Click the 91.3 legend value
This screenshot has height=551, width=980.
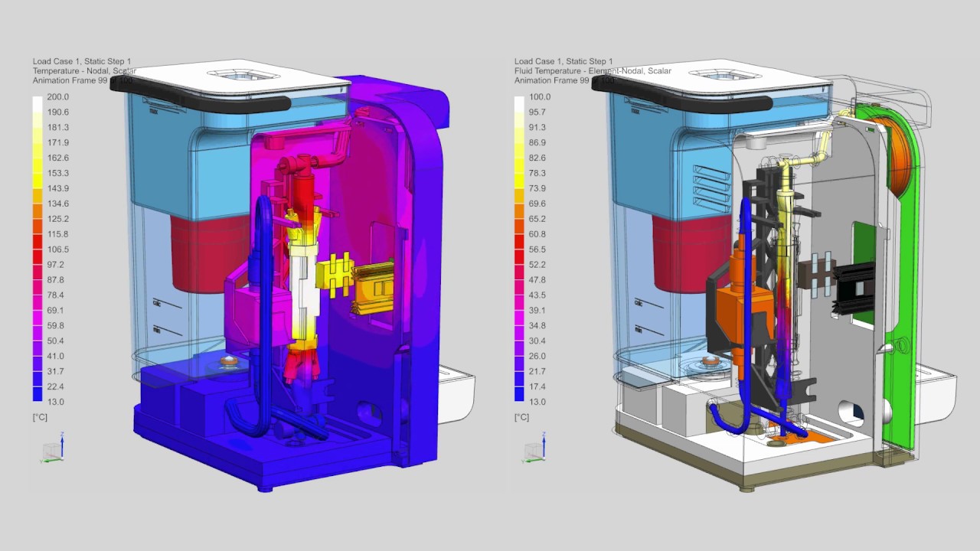[x=537, y=128]
